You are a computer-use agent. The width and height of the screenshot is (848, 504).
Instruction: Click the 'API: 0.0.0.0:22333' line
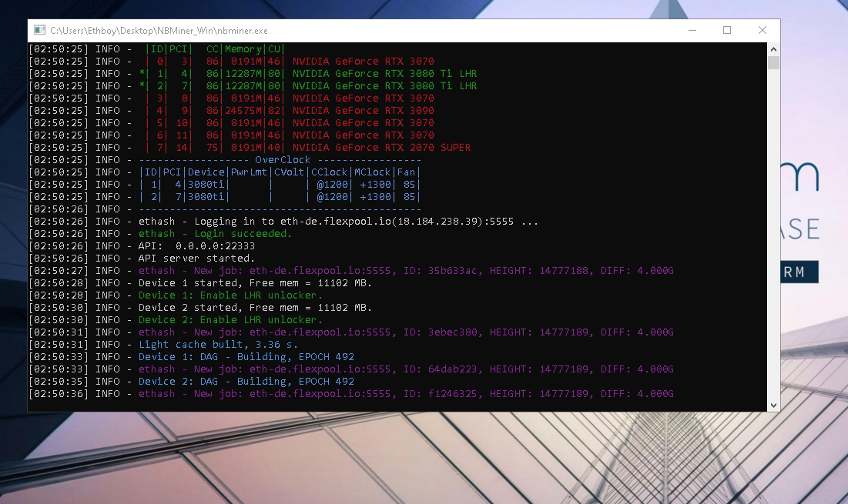[x=196, y=245]
